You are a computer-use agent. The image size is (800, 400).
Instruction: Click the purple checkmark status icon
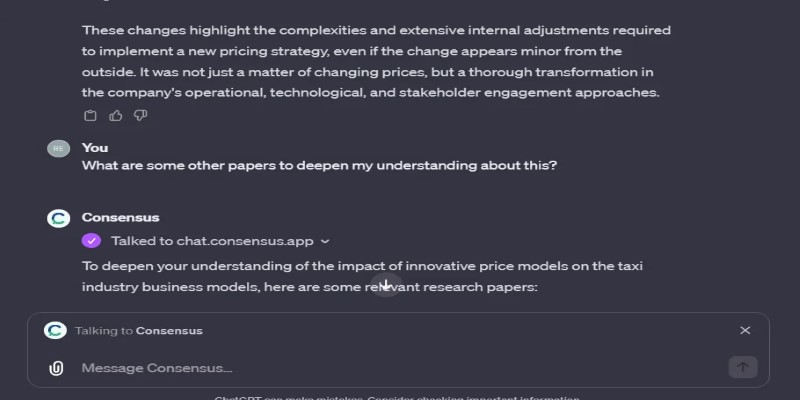[91, 241]
